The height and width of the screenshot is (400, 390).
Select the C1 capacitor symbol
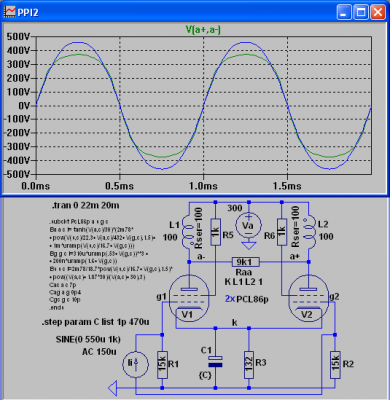(x=215, y=362)
